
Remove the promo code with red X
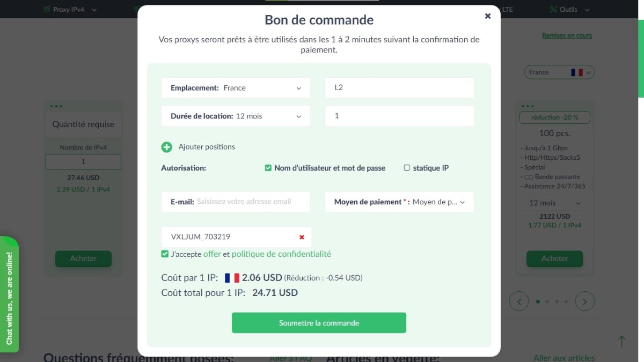click(302, 237)
